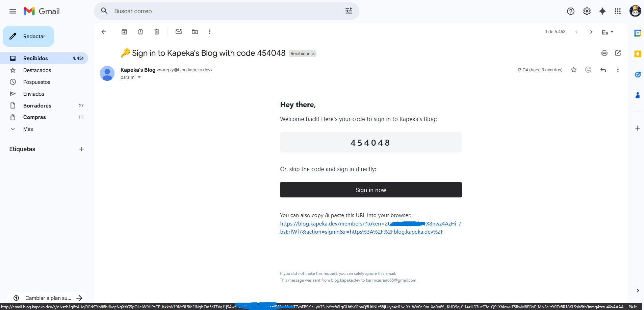
Task: Click the Etiquetas heading
Action: point(22,149)
